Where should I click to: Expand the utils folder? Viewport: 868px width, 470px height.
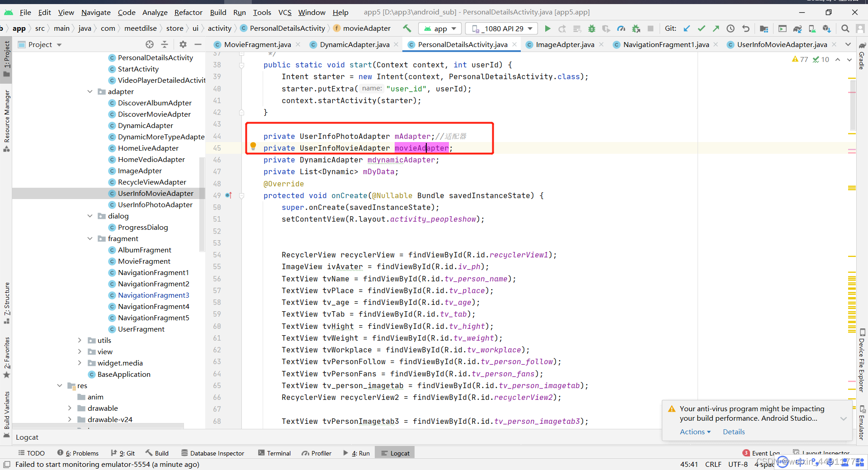(80, 340)
